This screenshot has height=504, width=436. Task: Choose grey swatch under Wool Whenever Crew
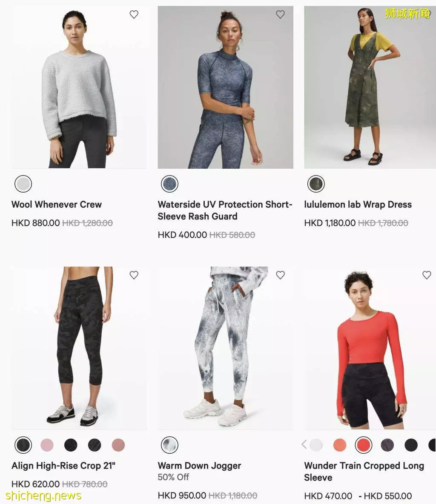pos(23,184)
